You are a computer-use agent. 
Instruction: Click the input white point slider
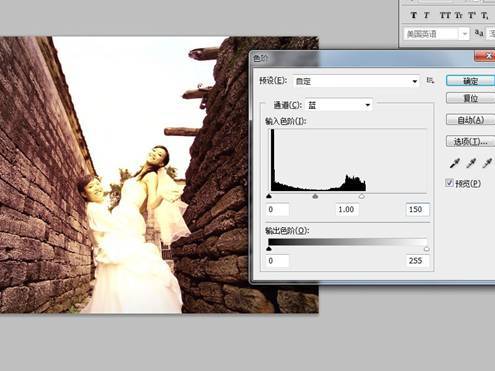(x=362, y=196)
